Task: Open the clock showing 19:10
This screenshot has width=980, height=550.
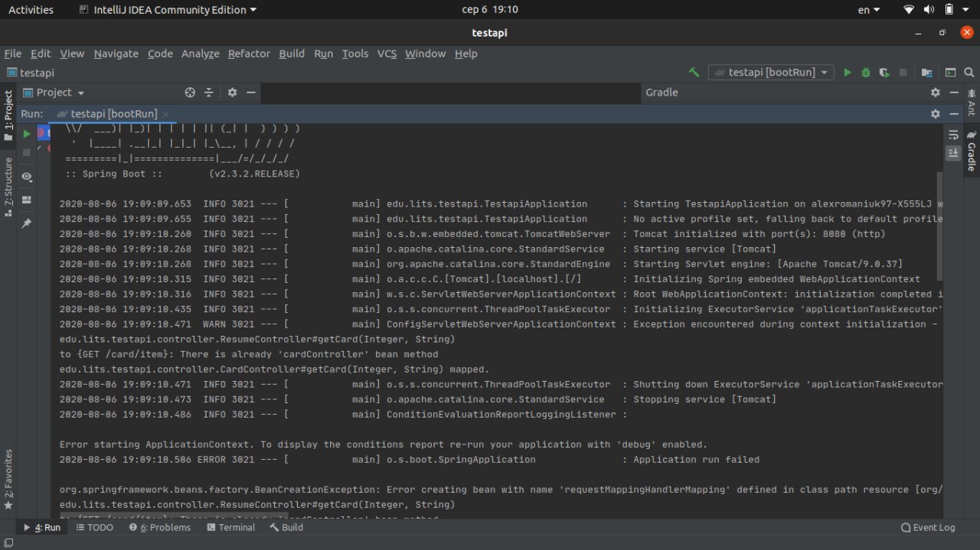Action: (489, 10)
